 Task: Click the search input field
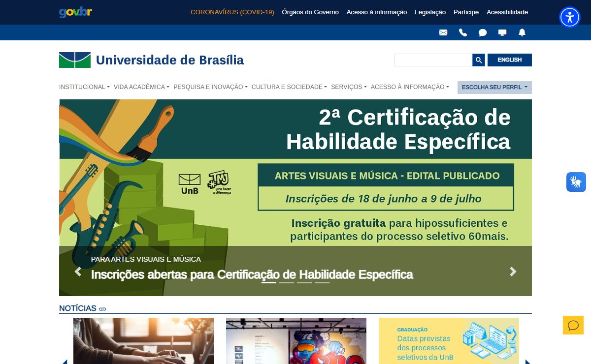(x=433, y=60)
